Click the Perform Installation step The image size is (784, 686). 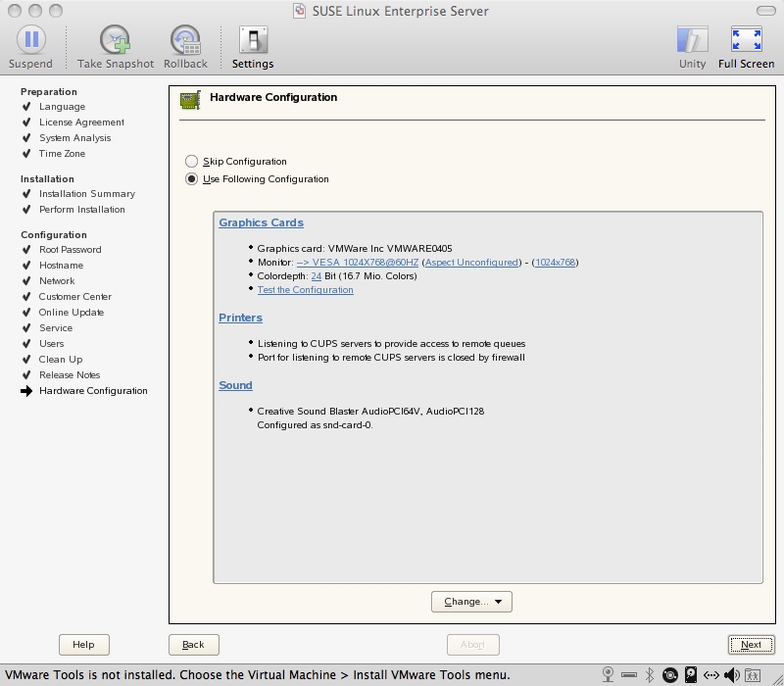tap(82, 210)
